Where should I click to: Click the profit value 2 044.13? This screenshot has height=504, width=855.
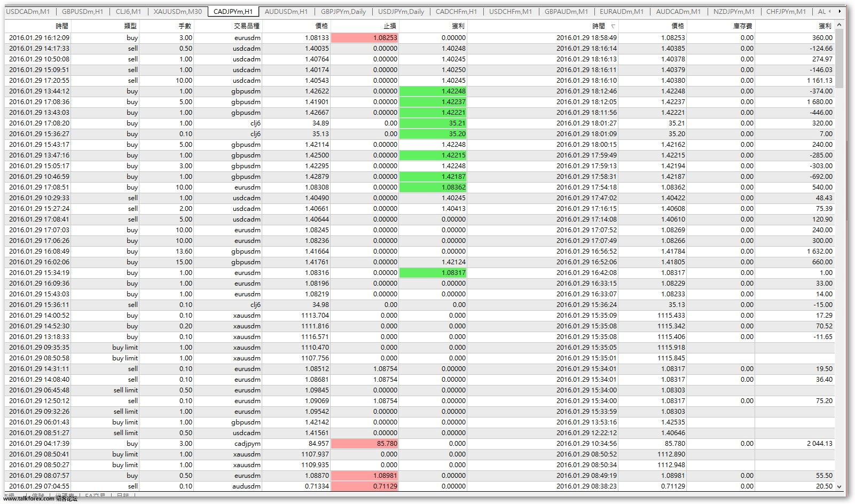tap(820, 444)
